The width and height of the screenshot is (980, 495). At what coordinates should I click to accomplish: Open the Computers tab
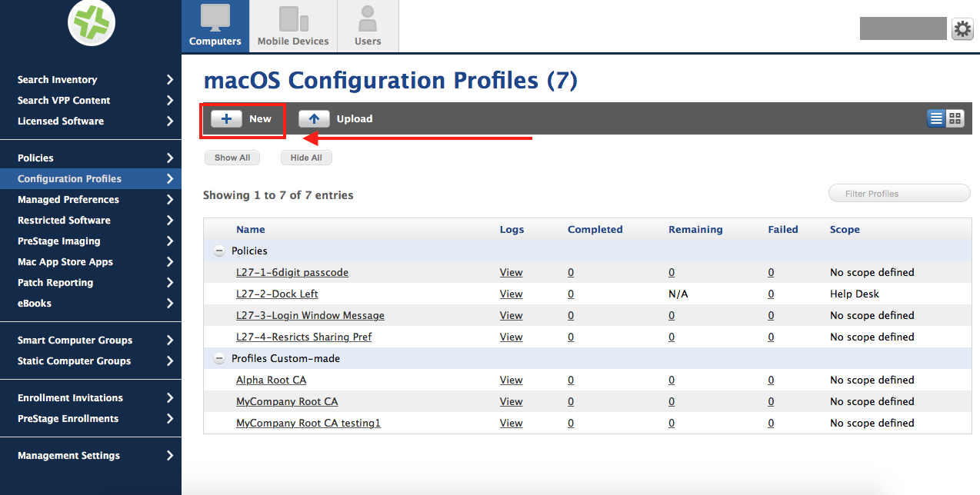[x=215, y=26]
